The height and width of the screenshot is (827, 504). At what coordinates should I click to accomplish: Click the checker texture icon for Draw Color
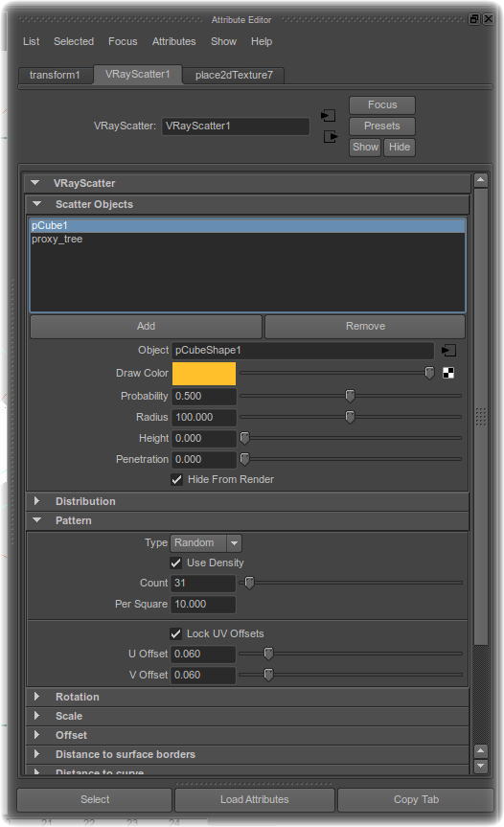448,374
